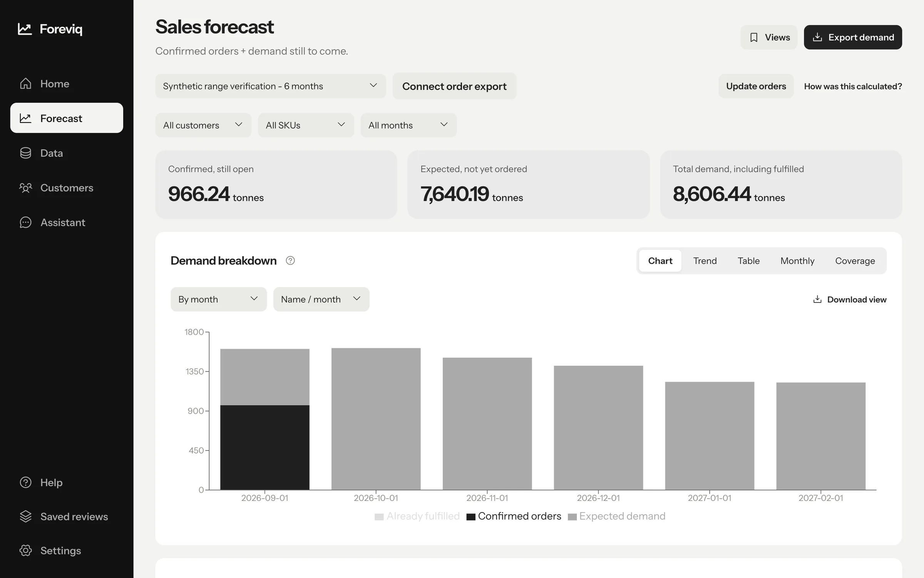Click Connect order export

tap(454, 86)
